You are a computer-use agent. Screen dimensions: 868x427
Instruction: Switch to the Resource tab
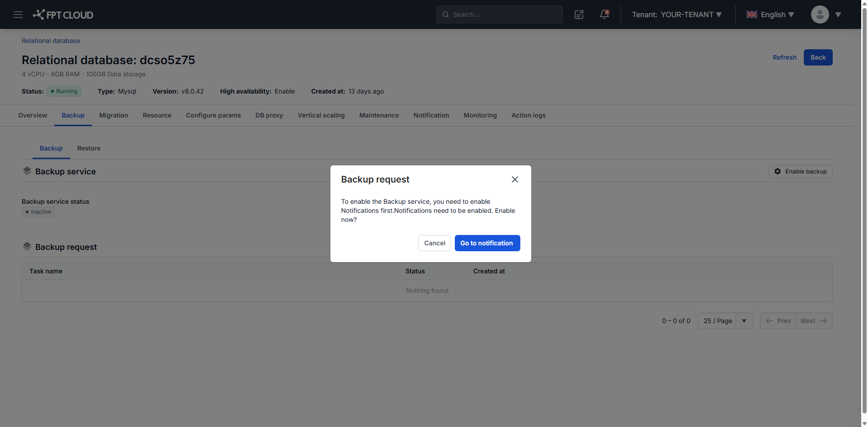[157, 115]
